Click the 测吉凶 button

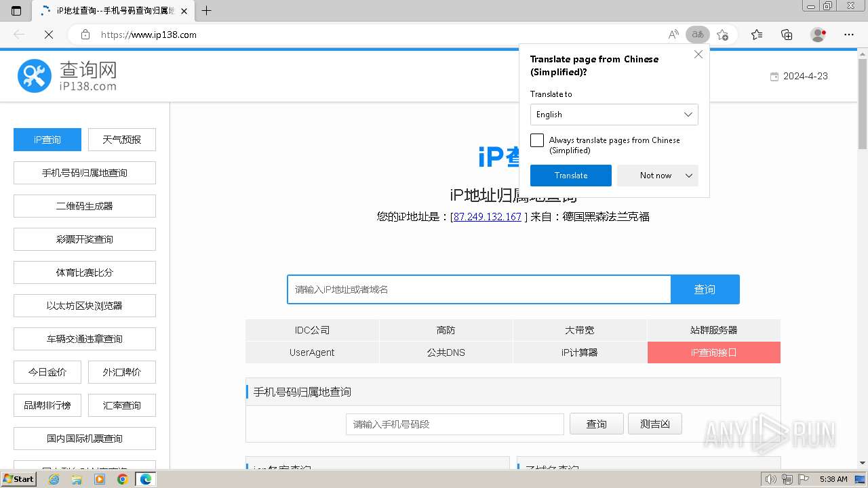point(655,424)
